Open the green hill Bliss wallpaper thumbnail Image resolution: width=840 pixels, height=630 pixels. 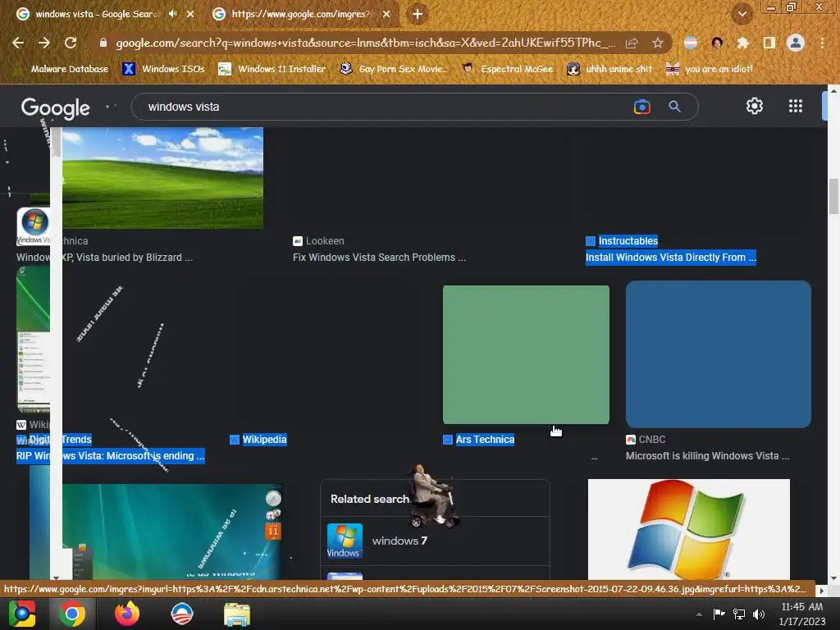point(163,177)
